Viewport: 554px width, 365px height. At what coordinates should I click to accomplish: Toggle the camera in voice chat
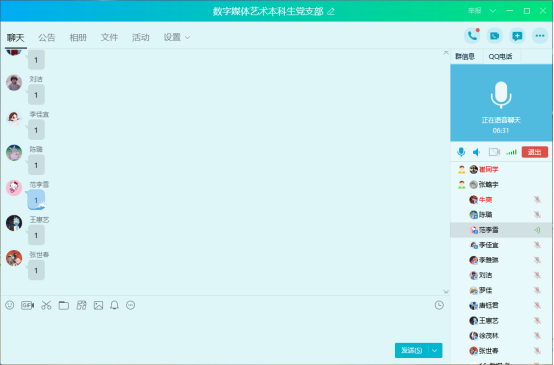coord(494,152)
